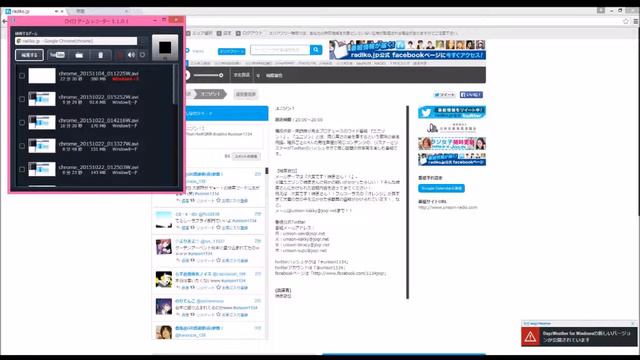
Task: Tick the checkbox for chrome_20151022_013327 recording
Action: [x=22, y=146]
